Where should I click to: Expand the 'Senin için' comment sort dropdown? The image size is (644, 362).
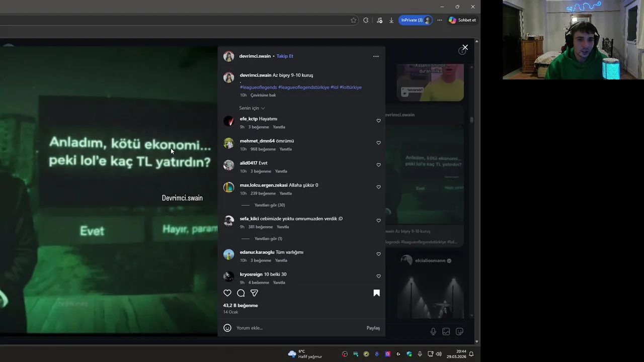252,108
